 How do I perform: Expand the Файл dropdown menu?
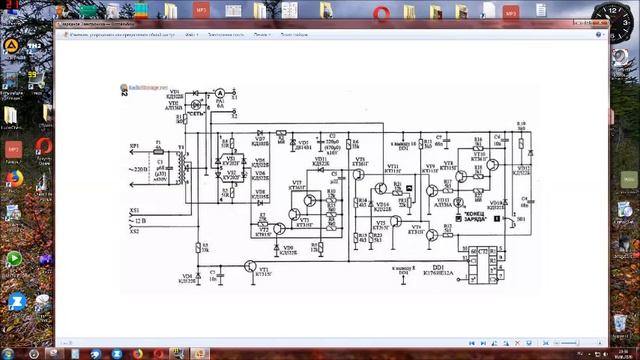(x=191, y=35)
